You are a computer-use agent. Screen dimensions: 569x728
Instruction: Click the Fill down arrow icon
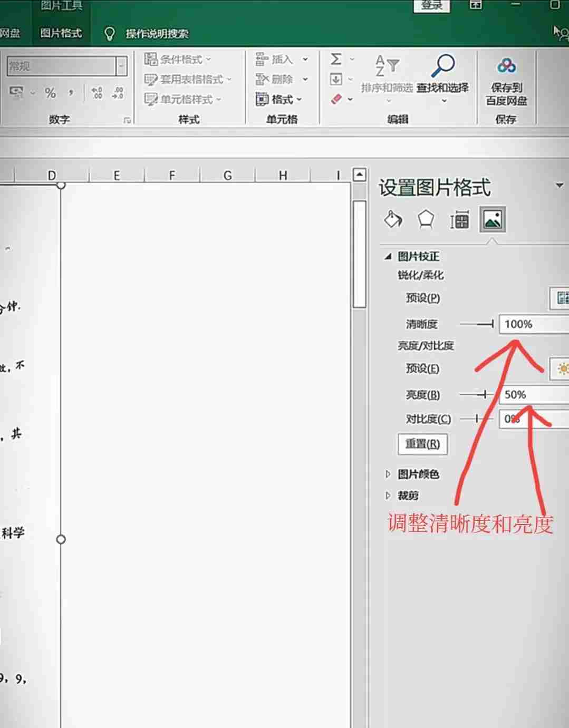[x=336, y=80]
